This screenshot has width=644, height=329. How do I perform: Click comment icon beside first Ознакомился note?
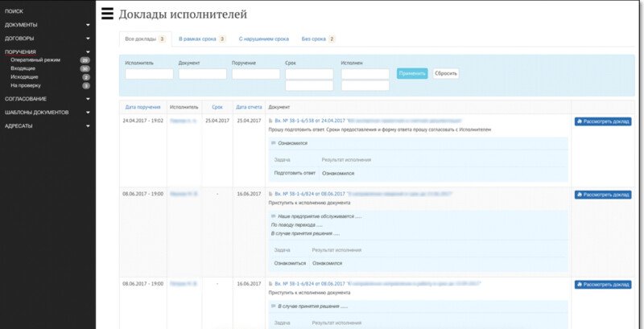click(x=274, y=143)
